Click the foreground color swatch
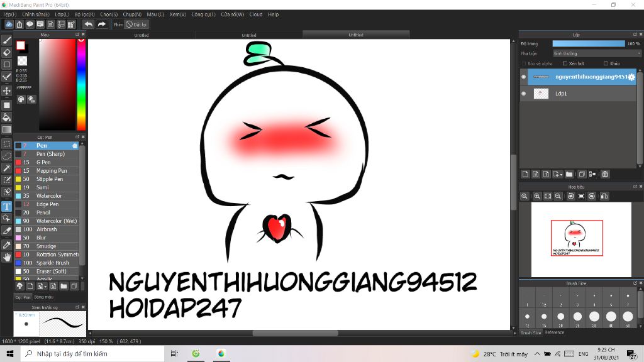 (x=21, y=45)
